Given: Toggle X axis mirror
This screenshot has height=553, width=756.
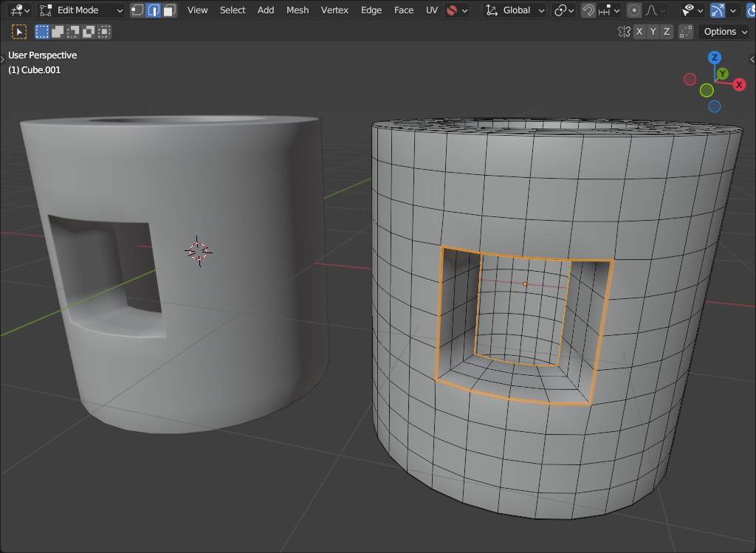Looking at the screenshot, I should click(639, 32).
